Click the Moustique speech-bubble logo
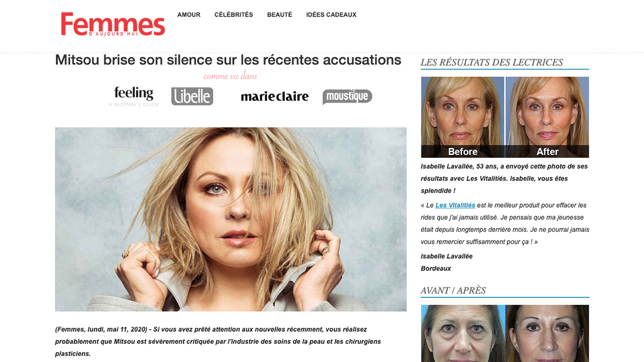Screen dimensions: 644x362 click(347, 96)
